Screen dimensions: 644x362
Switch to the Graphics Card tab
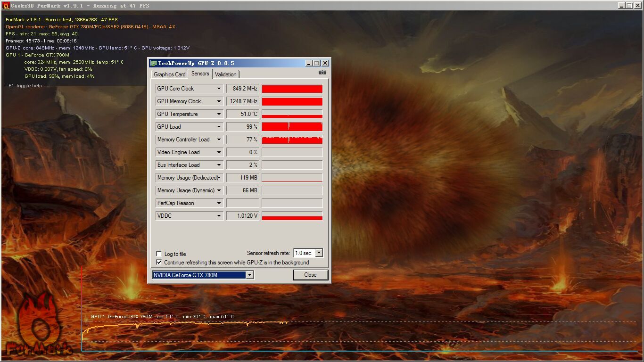pyautogui.click(x=170, y=74)
